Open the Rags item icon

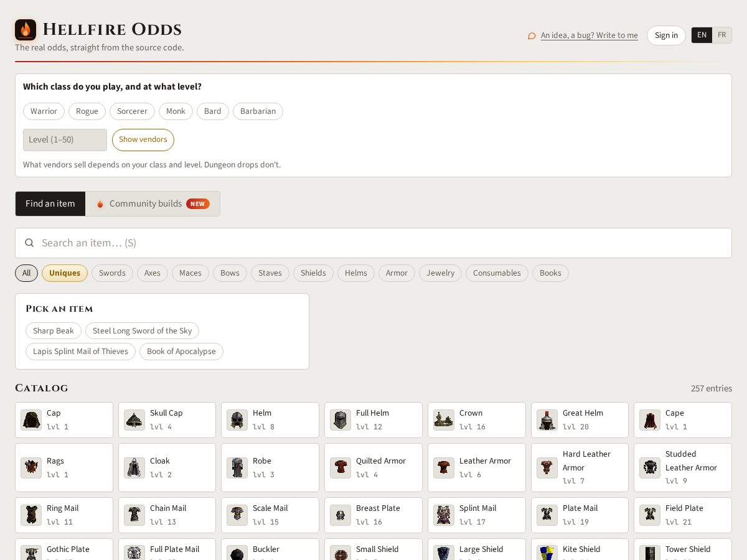click(x=31, y=468)
